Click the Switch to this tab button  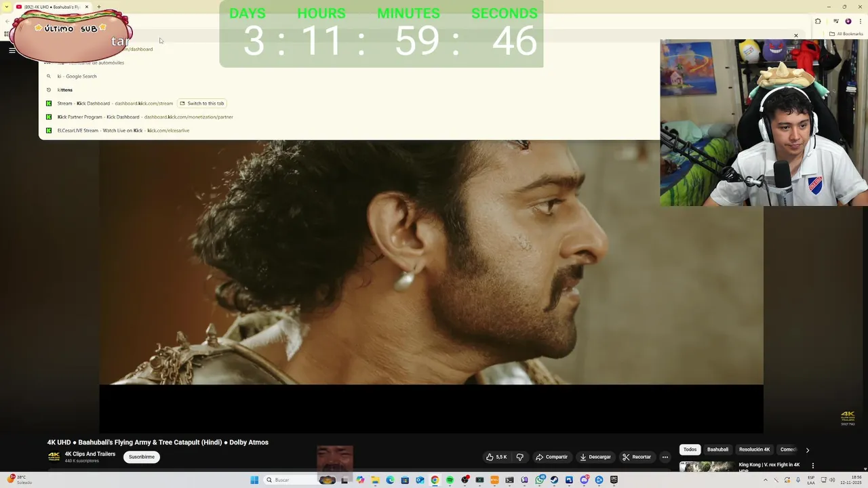(202, 103)
